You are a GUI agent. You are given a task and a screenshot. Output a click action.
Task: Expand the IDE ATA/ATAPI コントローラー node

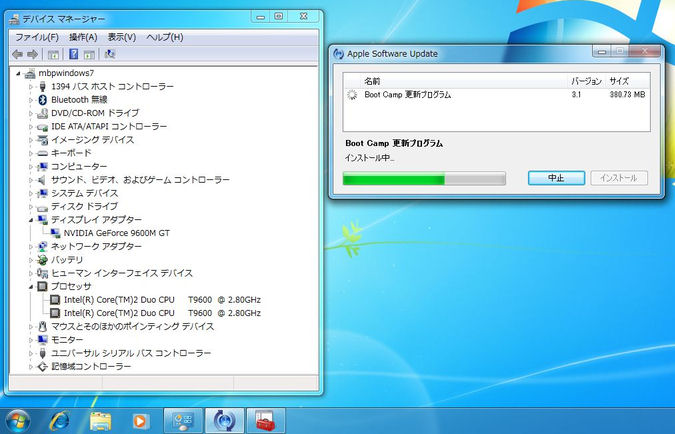(x=31, y=127)
